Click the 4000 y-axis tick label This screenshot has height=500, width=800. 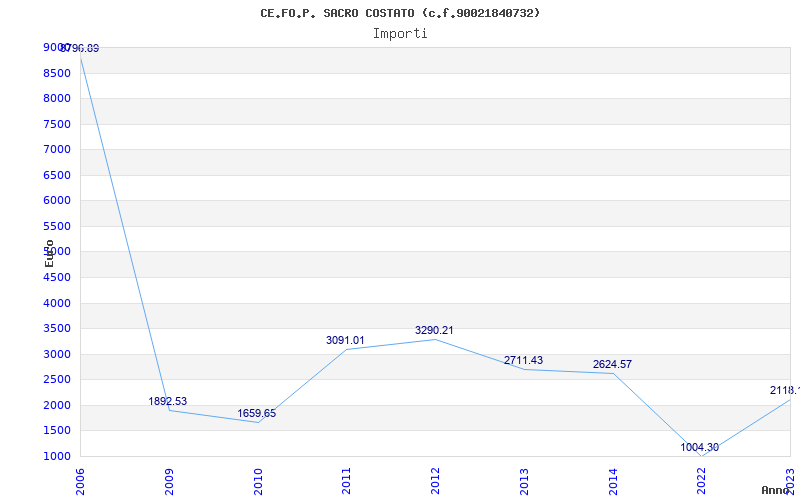[57, 304]
